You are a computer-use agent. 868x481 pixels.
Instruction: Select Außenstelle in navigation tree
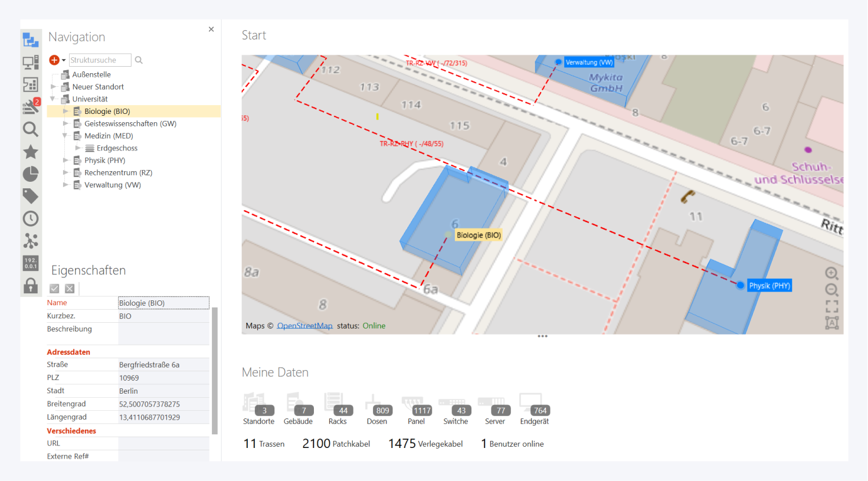[x=91, y=74]
